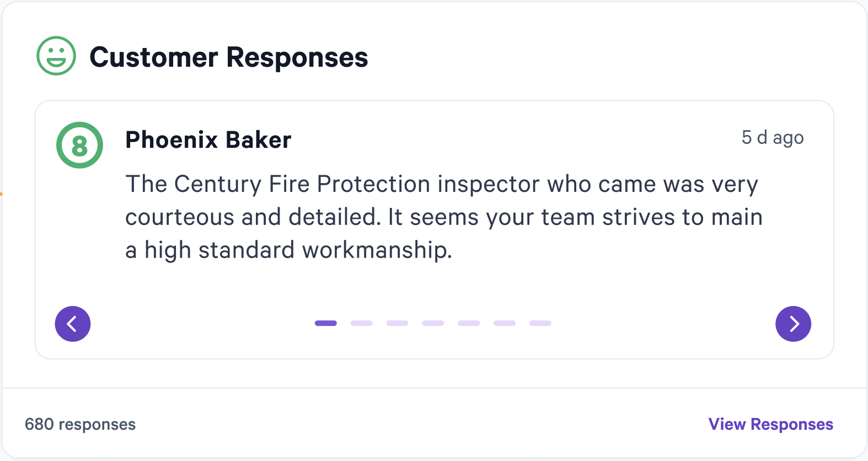Advance to next response with right arrow
The image size is (868, 461).
[793, 324]
